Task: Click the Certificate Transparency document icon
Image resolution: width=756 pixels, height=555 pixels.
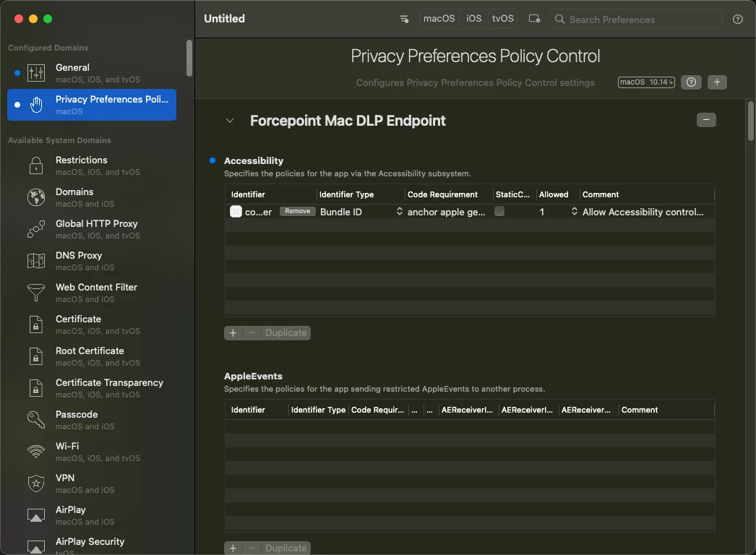Action: click(36, 388)
